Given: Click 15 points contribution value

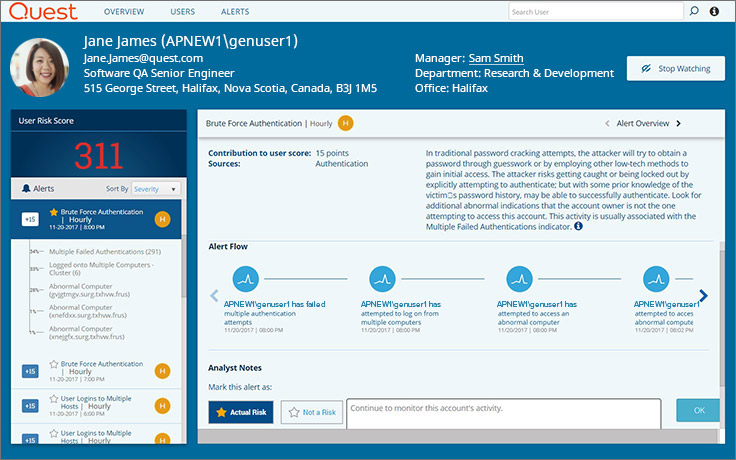Looking at the screenshot, I should point(332,153).
